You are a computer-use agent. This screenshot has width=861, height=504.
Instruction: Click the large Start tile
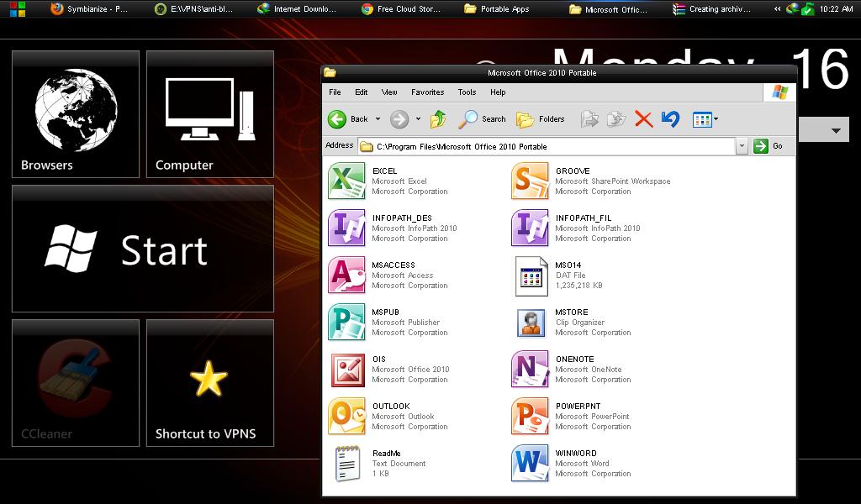coord(143,249)
